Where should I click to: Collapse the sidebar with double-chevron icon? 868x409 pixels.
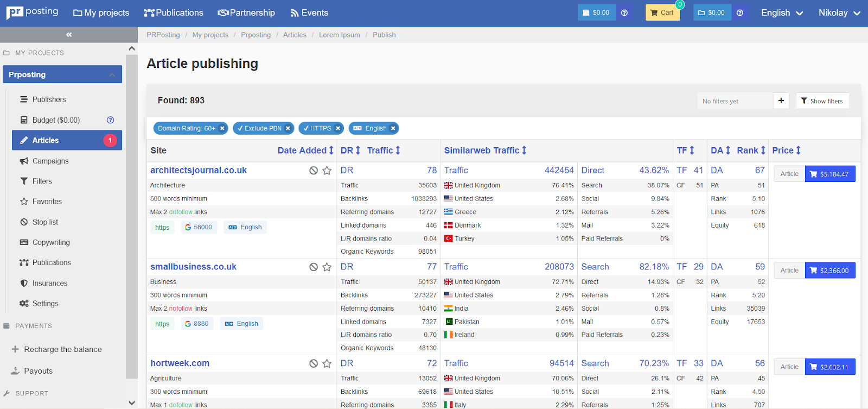click(69, 34)
